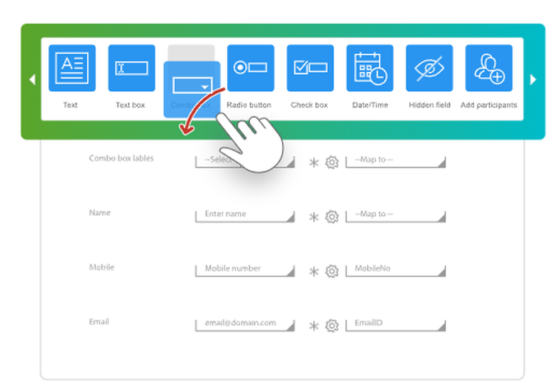
Task: Open Map to dropdown in Combo box lables row
Action: [396, 161]
